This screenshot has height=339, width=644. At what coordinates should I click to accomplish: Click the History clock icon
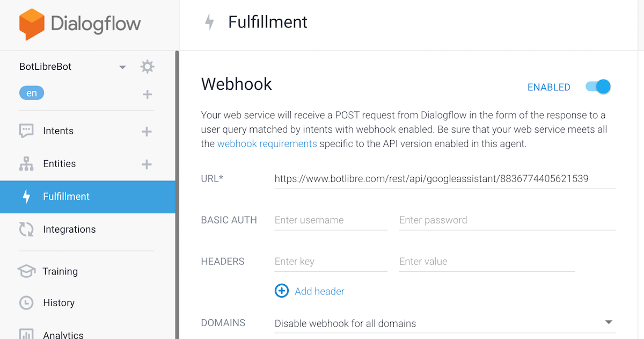[26, 303]
